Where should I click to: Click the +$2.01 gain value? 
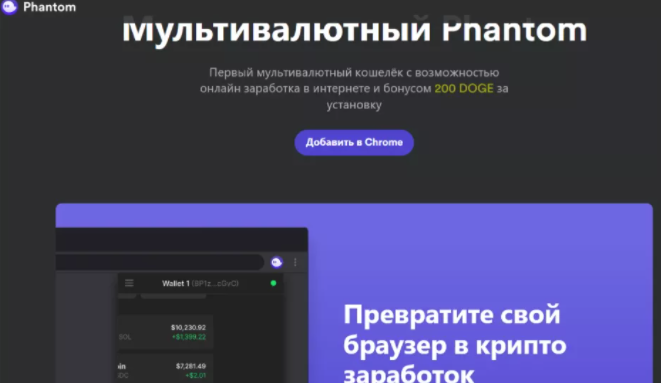tap(196, 375)
